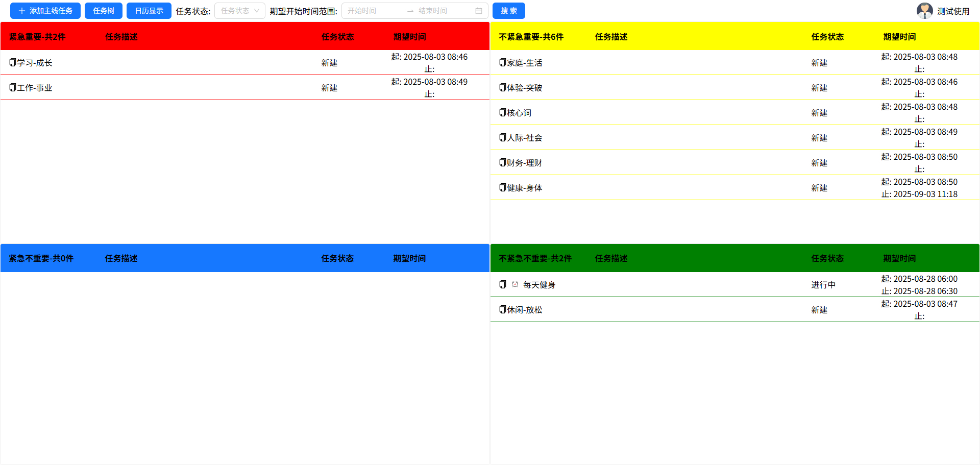Click the 新建 status of 健康-身体
The height and width of the screenshot is (465, 980).
coord(819,188)
